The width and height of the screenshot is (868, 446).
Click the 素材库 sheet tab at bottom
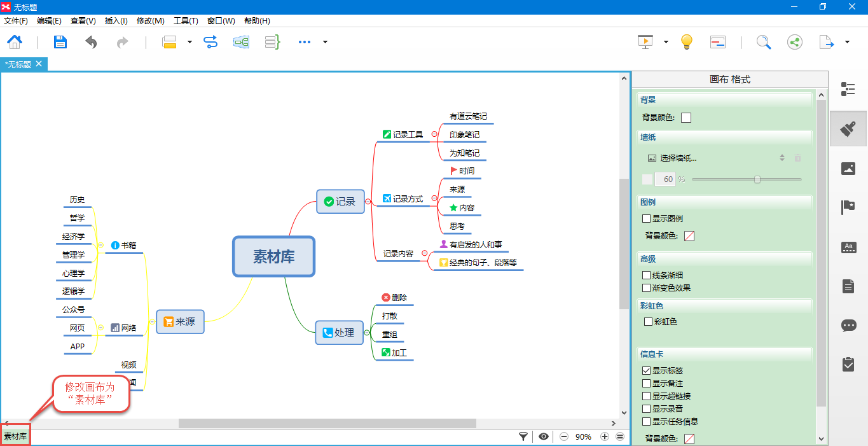tap(15, 436)
